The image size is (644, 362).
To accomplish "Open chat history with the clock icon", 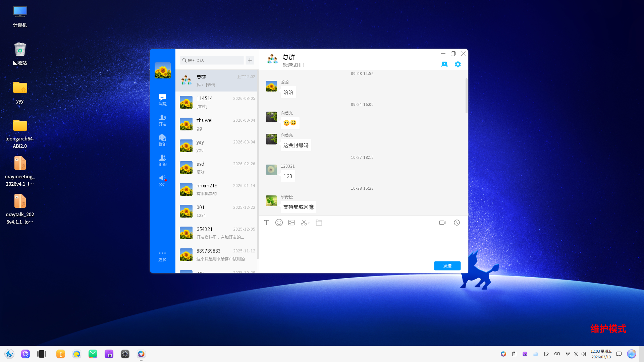I will (457, 222).
